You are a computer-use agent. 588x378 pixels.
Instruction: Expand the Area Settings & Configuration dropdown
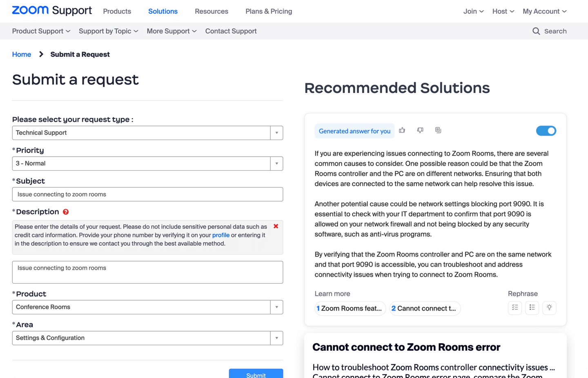pyautogui.click(x=276, y=338)
